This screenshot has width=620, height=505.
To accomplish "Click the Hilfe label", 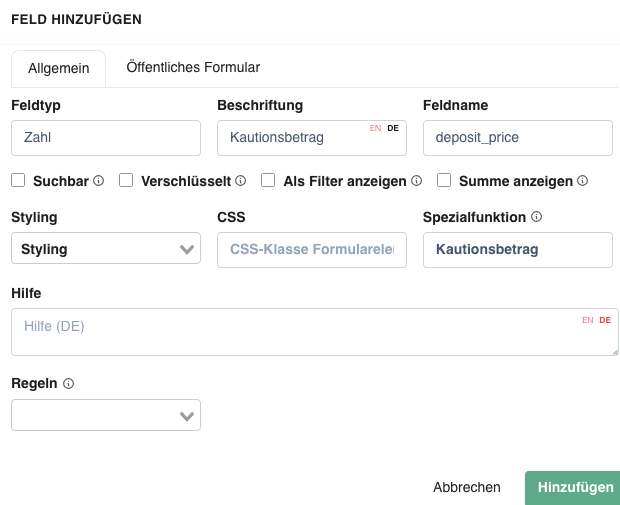I will 26,293.
